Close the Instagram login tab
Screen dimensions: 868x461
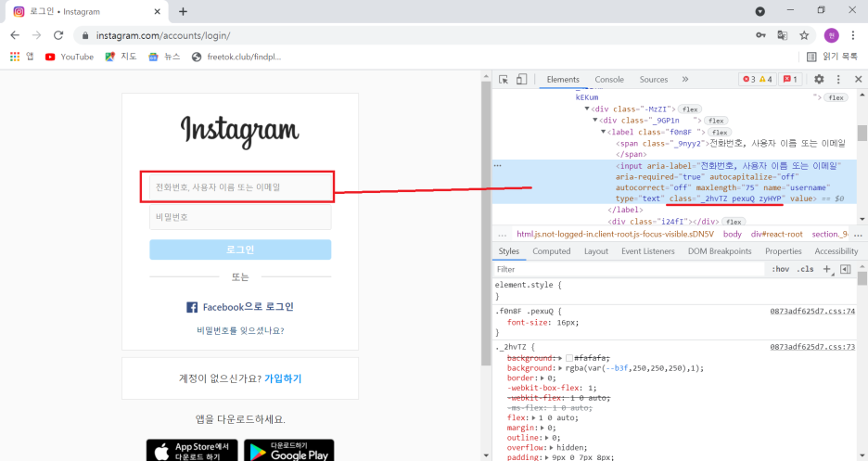click(158, 11)
